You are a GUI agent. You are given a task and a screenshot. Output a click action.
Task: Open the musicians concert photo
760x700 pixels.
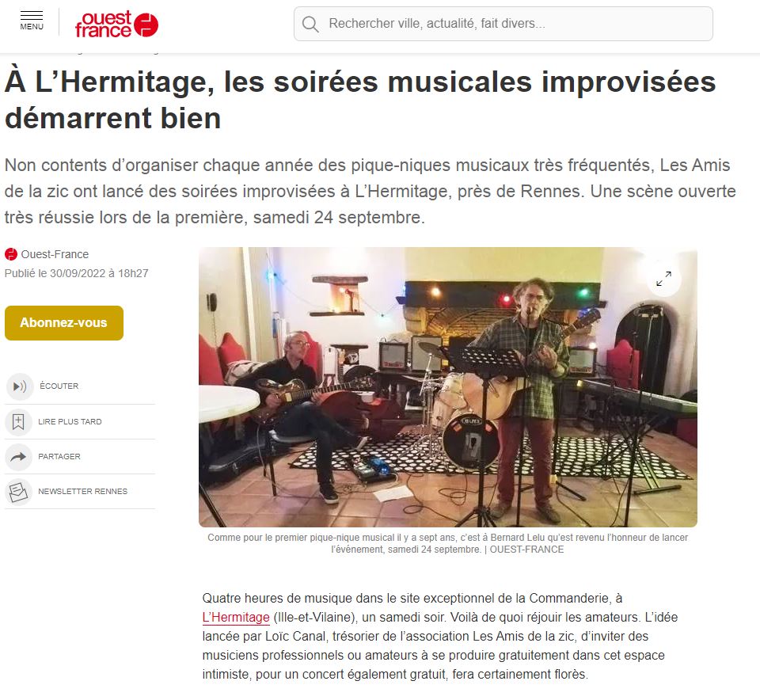coord(448,387)
